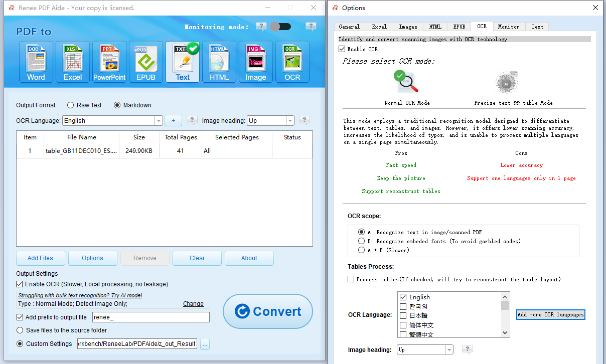
Task: Toggle the Monitoring mode switch
Action: (280, 26)
